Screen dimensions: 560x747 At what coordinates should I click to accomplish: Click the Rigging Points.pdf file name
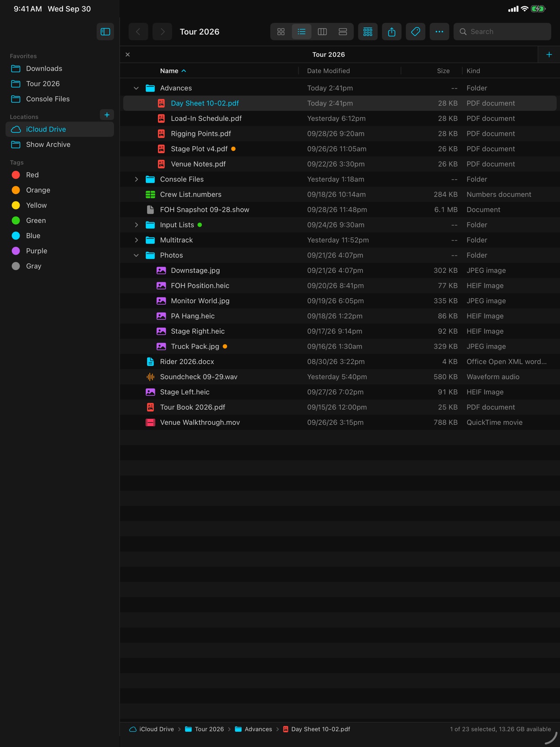click(x=201, y=134)
